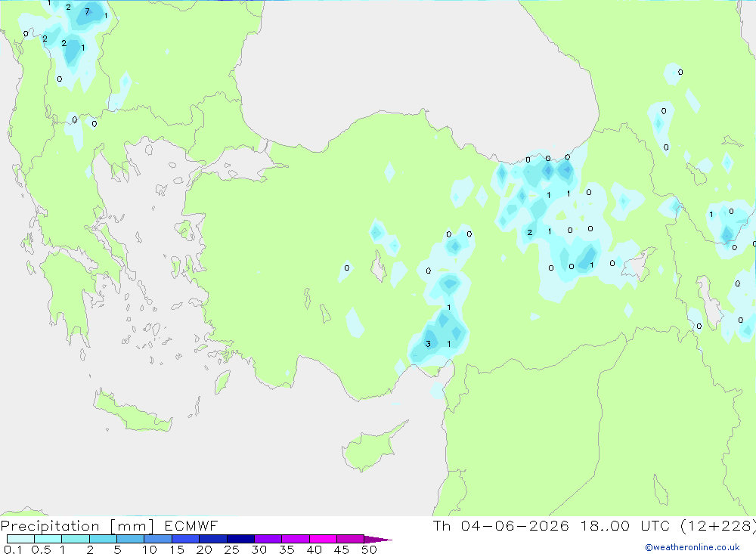Pick the 1–2 mm cyan legend swatch
Image resolution: width=756 pixels, height=554 pixels.
coord(75,539)
